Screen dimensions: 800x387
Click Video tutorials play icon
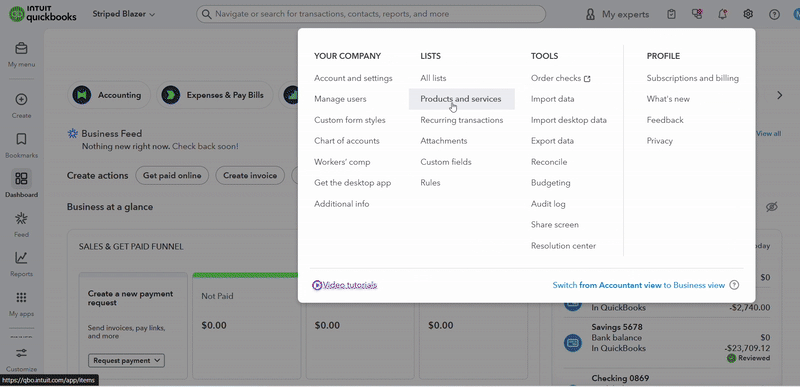click(317, 285)
